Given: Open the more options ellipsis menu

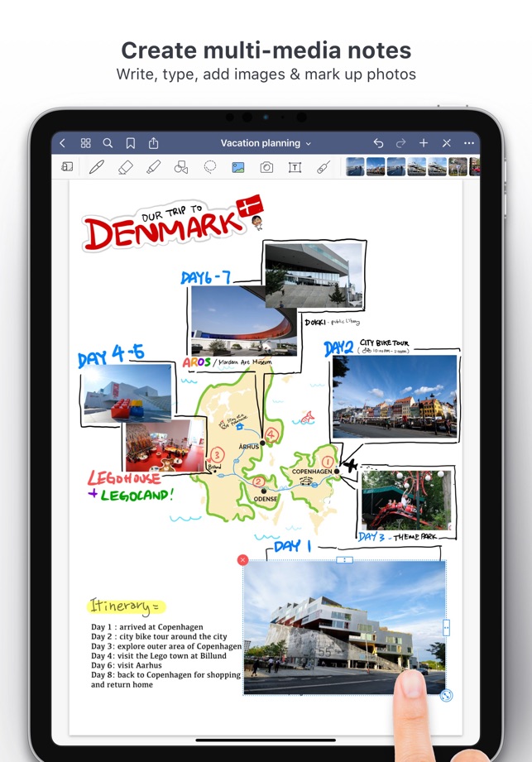Looking at the screenshot, I should point(469,143).
